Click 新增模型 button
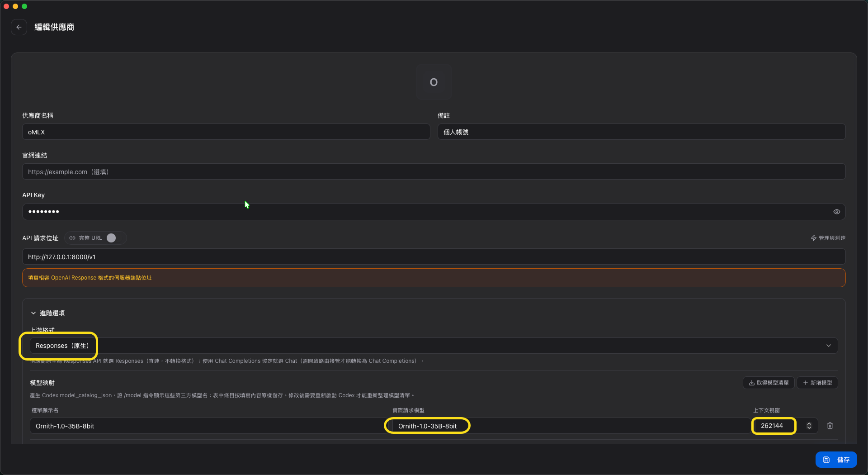Viewport: 868px width, 475px height. pos(817,383)
